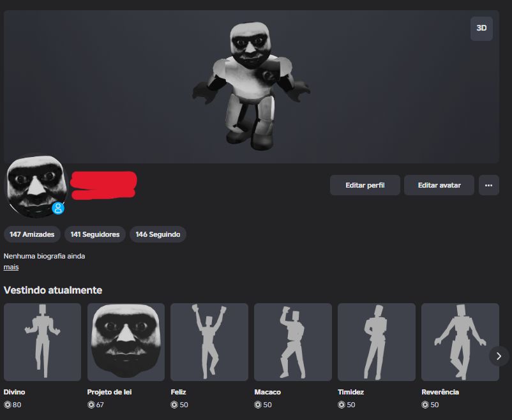Image resolution: width=512 pixels, height=420 pixels.
Task: Open the three-dots more options menu
Action: (x=488, y=185)
